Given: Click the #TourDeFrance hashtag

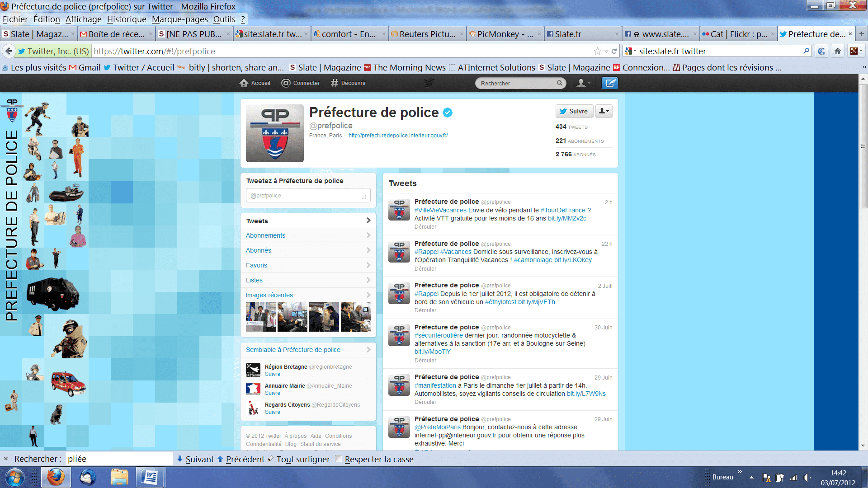Looking at the screenshot, I should click(x=563, y=210).
